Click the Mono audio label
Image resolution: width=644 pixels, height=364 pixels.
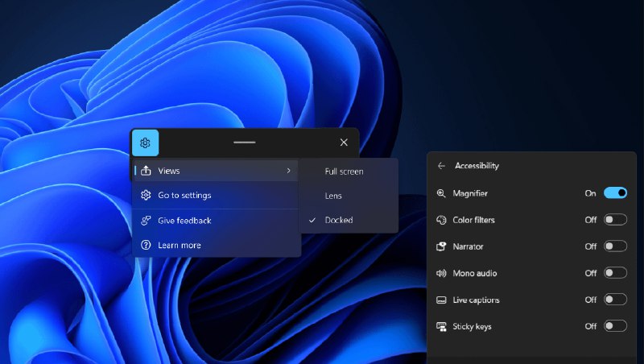click(x=475, y=273)
